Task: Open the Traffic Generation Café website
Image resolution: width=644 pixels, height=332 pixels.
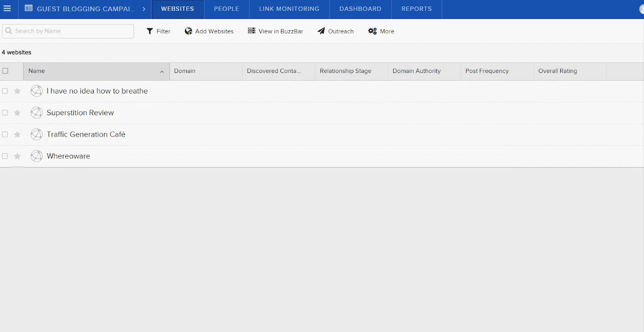Action: [86, 134]
